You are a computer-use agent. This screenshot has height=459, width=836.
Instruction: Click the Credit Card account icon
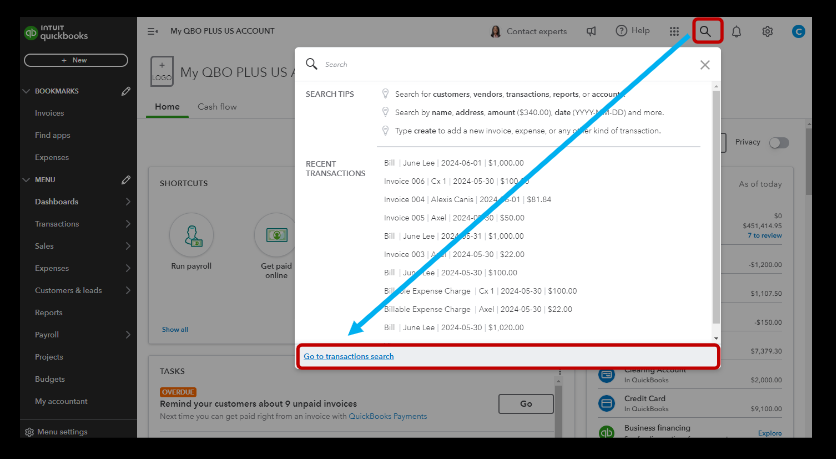click(x=606, y=403)
